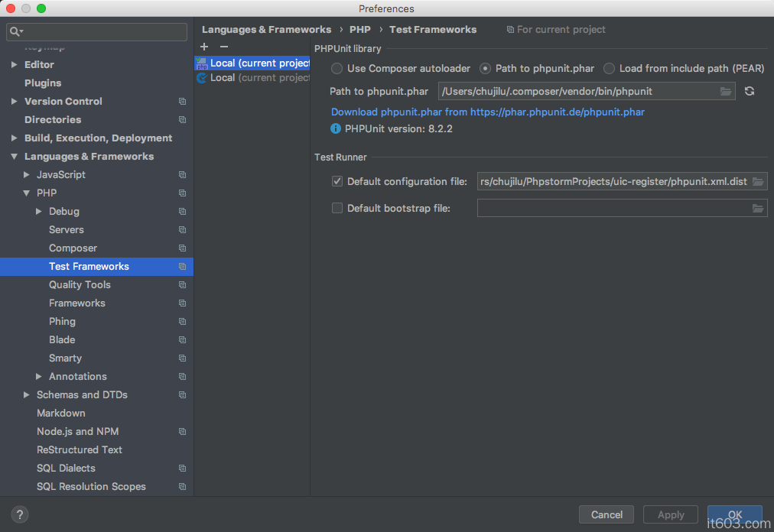Select the Use Composer autoloader option
Screen dimensions: 774x532
[x=337, y=69]
